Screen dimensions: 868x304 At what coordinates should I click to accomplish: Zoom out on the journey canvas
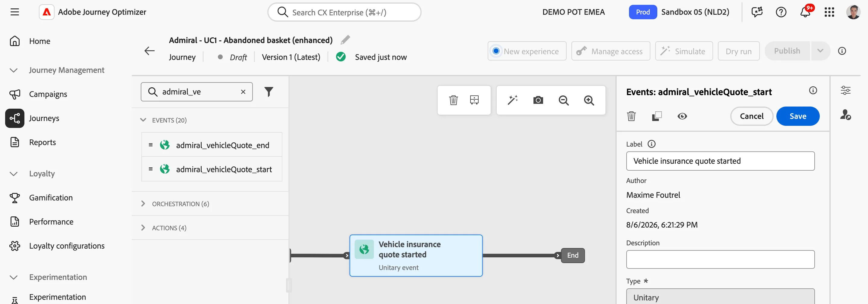pyautogui.click(x=564, y=100)
